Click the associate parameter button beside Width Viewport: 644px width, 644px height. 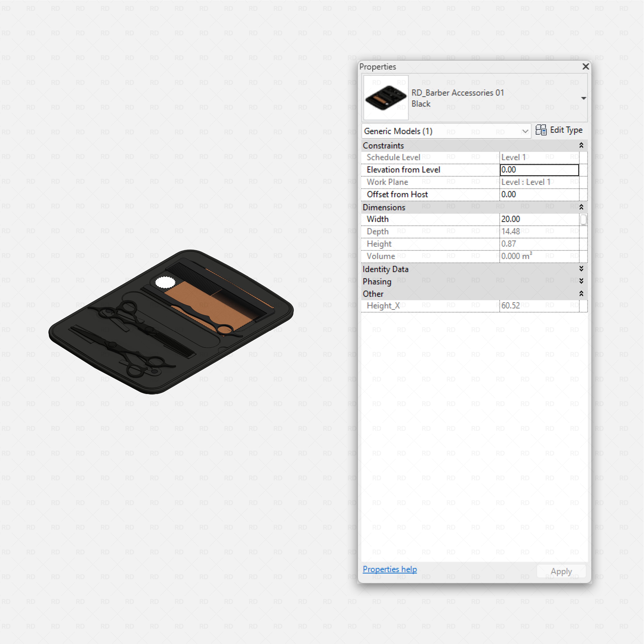pyautogui.click(x=584, y=219)
